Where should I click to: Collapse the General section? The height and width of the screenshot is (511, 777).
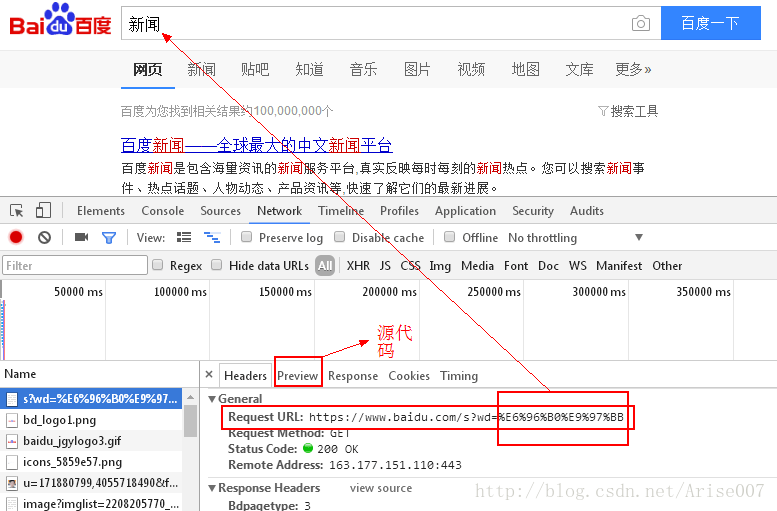(x=212, y=399)
